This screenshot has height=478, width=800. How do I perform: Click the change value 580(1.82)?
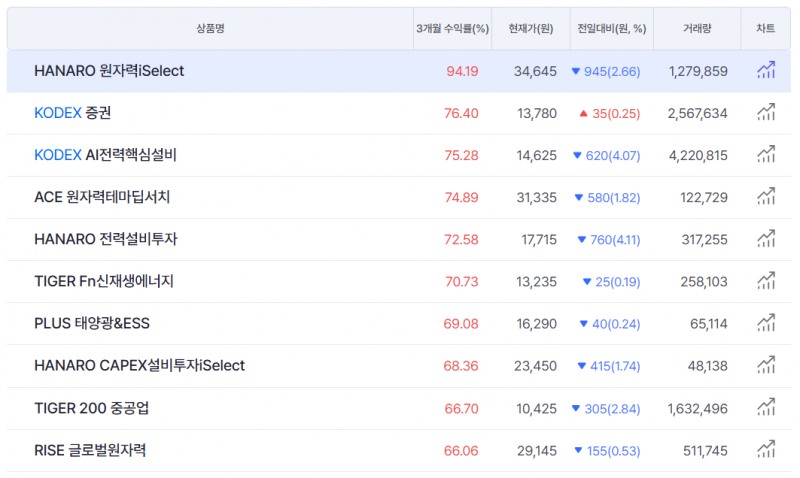613,197
